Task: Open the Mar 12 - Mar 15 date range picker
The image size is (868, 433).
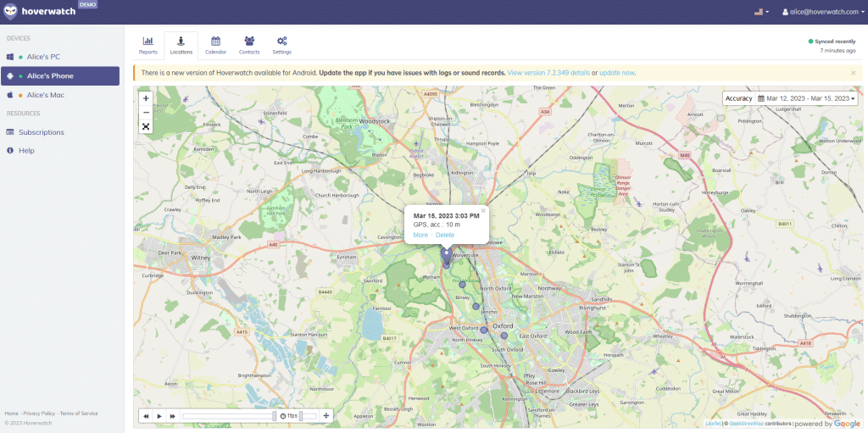Action: coord(807,98)
